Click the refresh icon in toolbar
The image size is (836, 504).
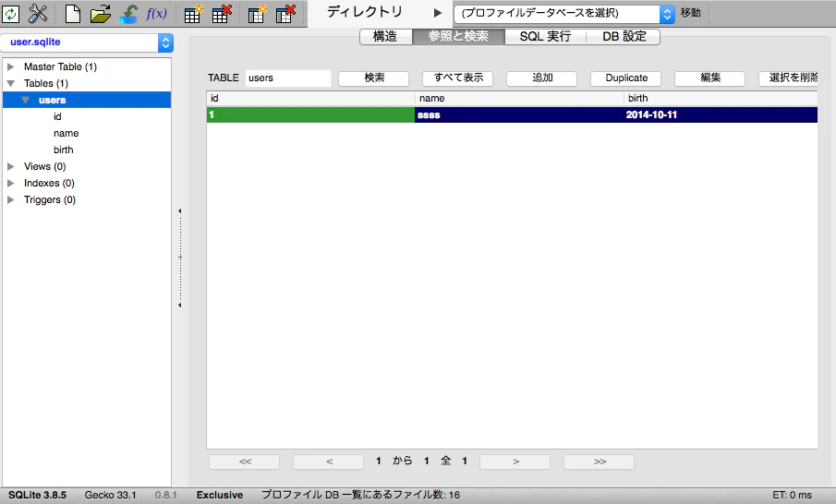point(11,14)
